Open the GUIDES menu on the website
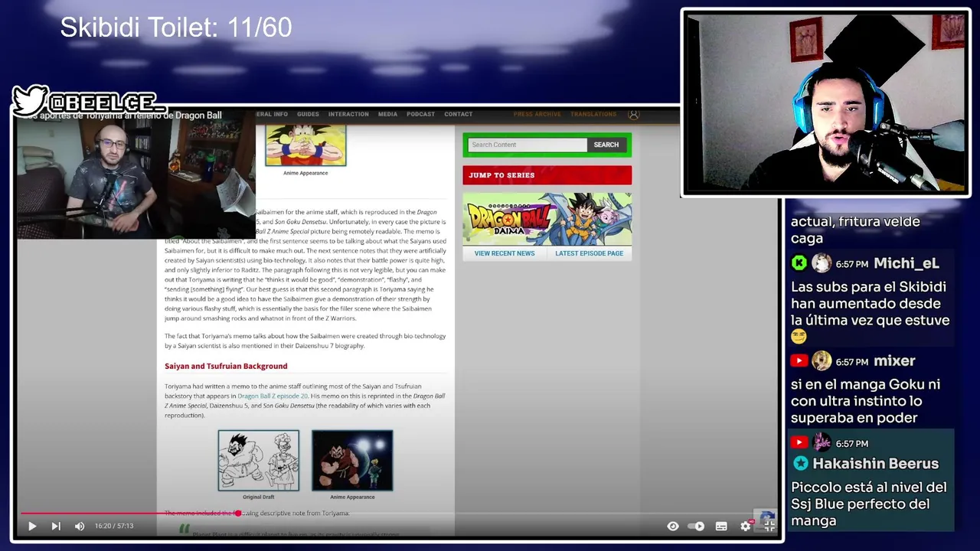980x551 pixels. pyautogui.click(x=308, y=114)
